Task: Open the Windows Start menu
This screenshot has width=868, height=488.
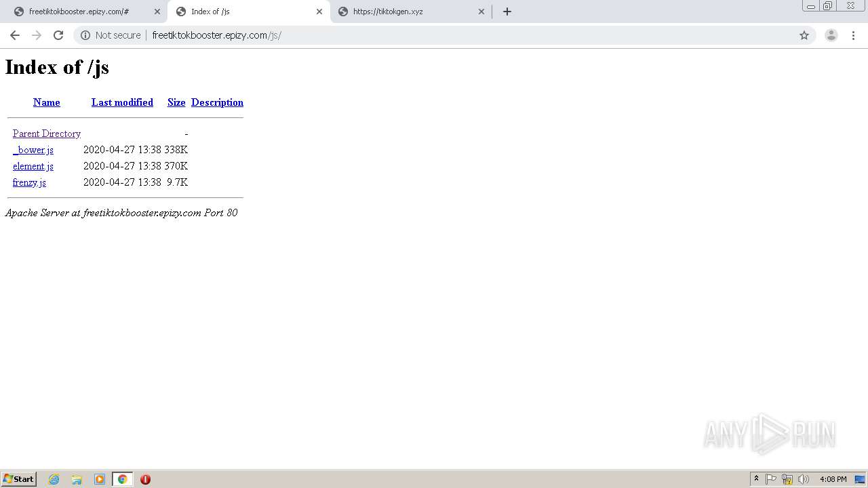Action: point(19,479)
